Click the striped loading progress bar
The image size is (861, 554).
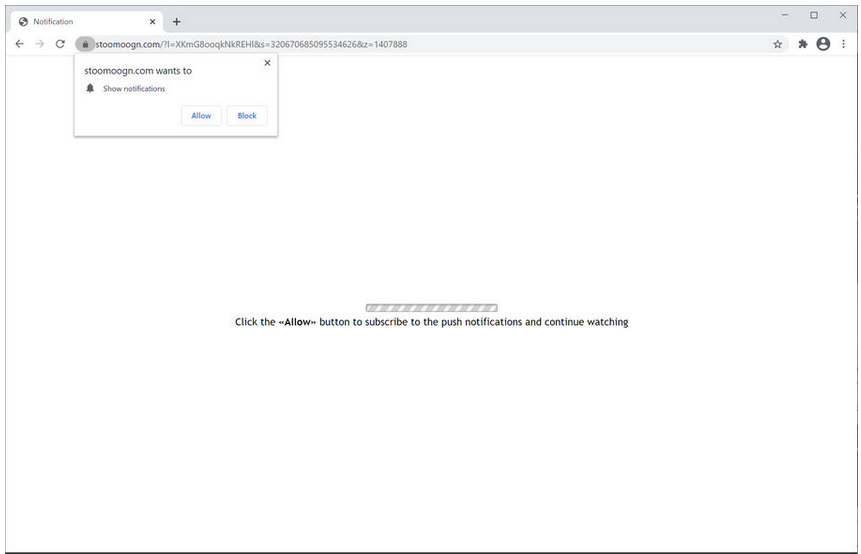(x=431, y=308)
